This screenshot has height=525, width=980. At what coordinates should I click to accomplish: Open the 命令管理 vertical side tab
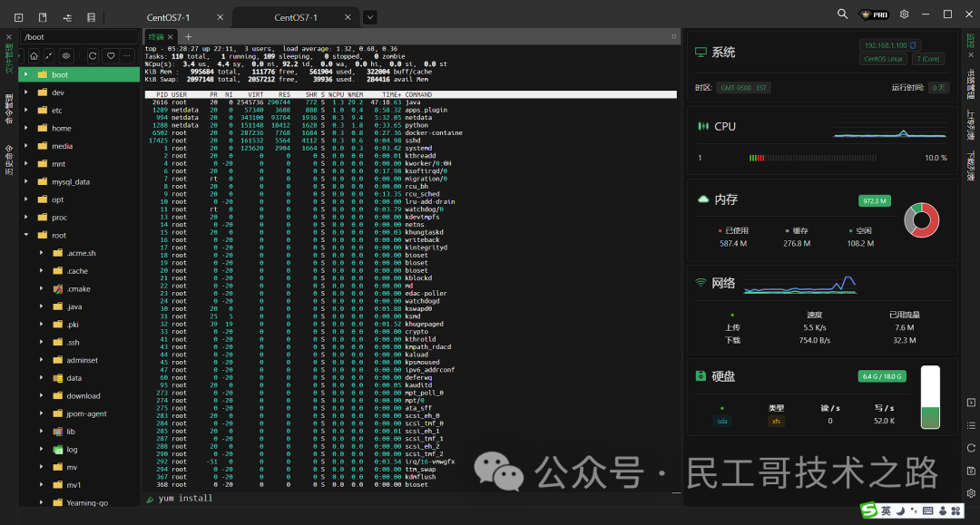click(x=9, y=109)
